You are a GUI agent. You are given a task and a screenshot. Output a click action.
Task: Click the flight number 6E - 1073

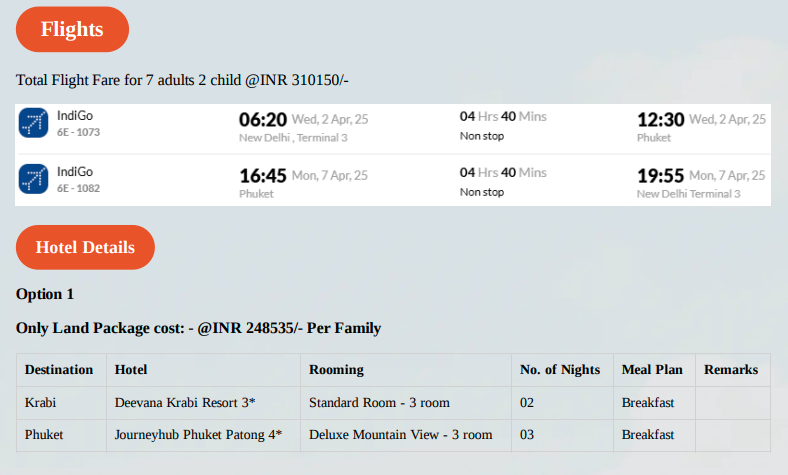click(78, 132)
